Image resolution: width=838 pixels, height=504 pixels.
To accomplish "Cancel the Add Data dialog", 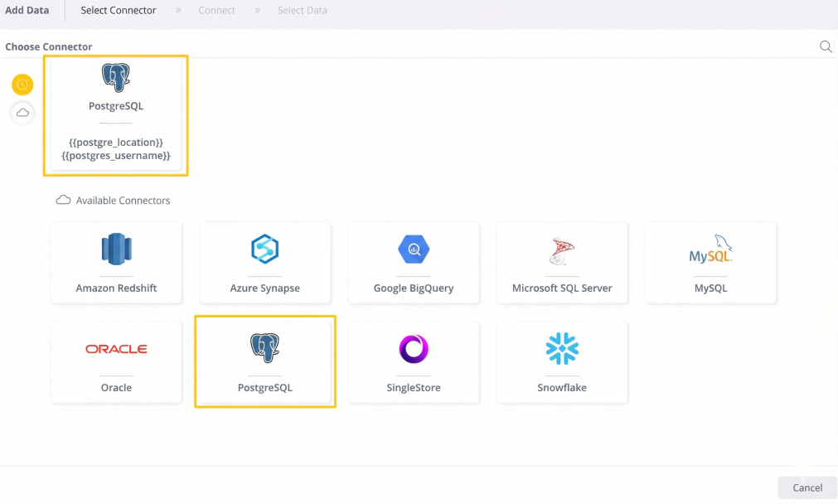I will tap(807, 487).
